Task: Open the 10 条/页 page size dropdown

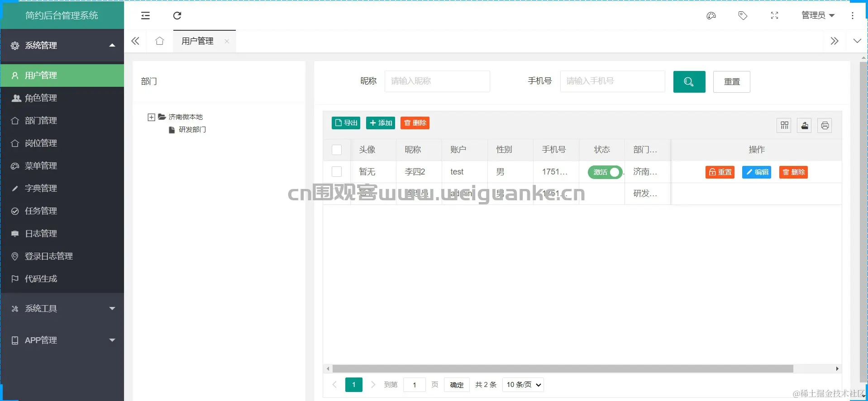Action: click(523, 385)
